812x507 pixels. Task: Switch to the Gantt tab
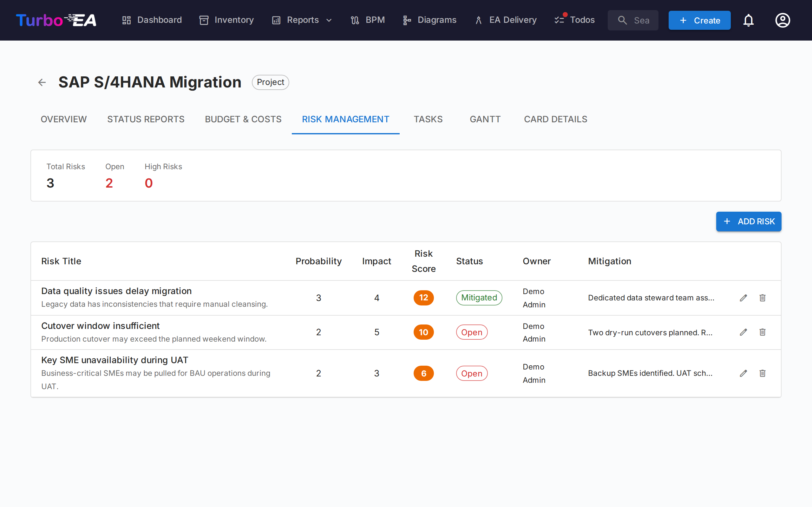(485, 119)
